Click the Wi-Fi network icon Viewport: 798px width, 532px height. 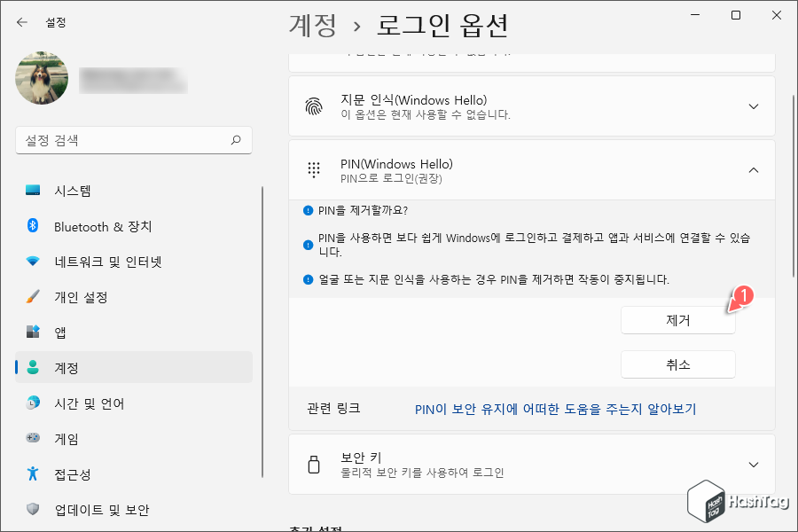pos(33,262)
